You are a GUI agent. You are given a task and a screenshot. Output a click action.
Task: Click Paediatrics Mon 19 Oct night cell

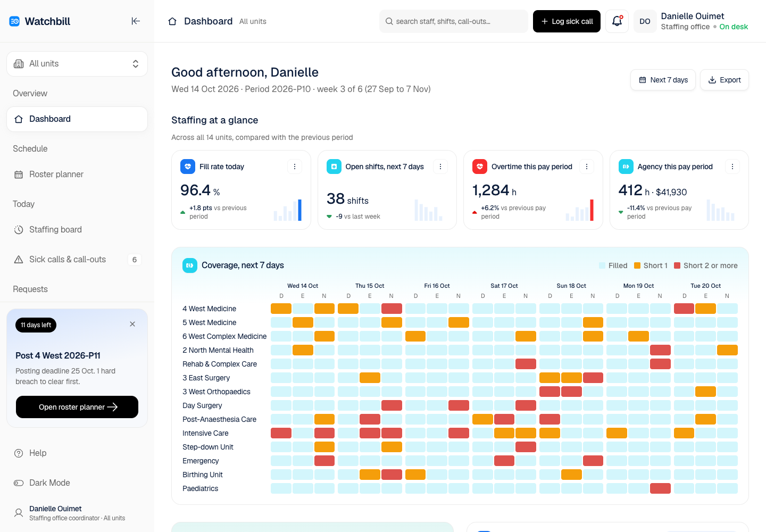click(660, 488)
